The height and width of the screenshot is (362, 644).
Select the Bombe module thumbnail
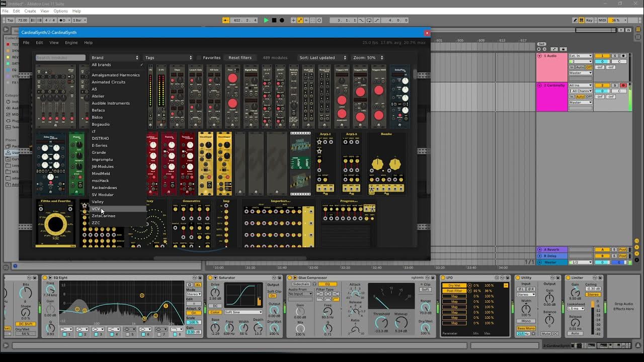(x=386, y=164)
